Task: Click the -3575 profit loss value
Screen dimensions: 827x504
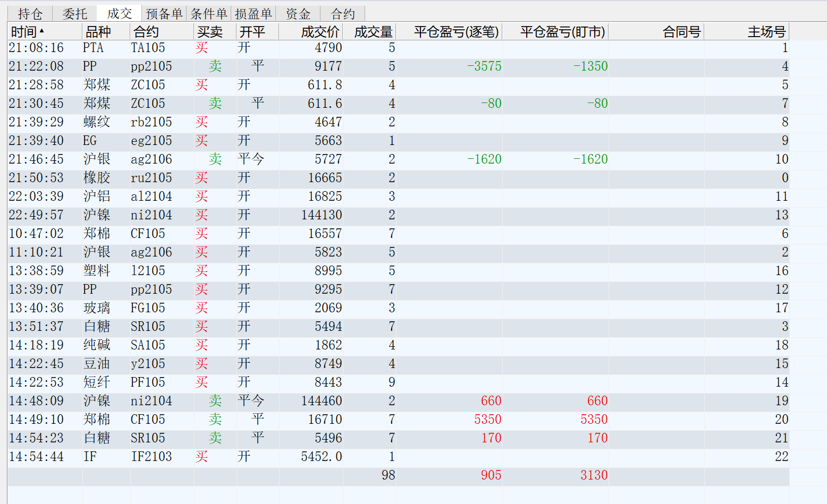Action: coord(484,66)
